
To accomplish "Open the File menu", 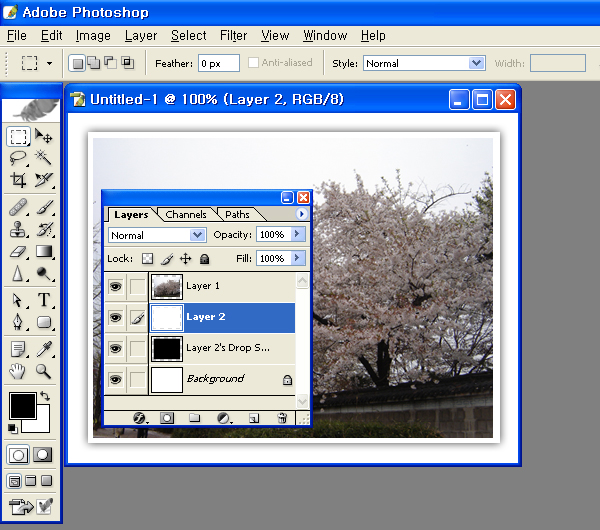I will (x=17, y=36).
